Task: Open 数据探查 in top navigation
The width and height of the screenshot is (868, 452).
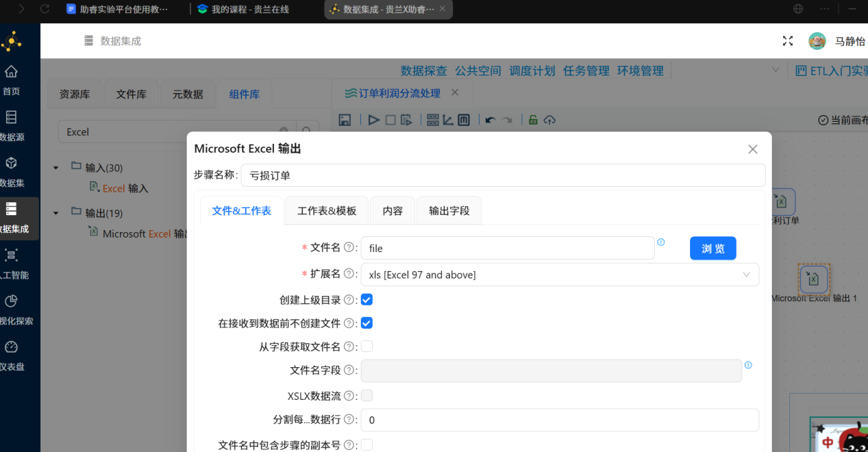Action: (424, 71)
